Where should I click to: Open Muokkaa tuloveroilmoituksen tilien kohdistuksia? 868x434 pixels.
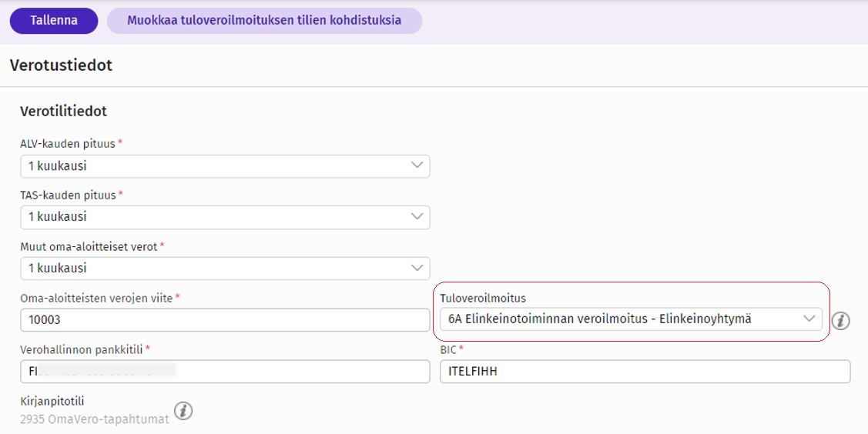(264, 21)
